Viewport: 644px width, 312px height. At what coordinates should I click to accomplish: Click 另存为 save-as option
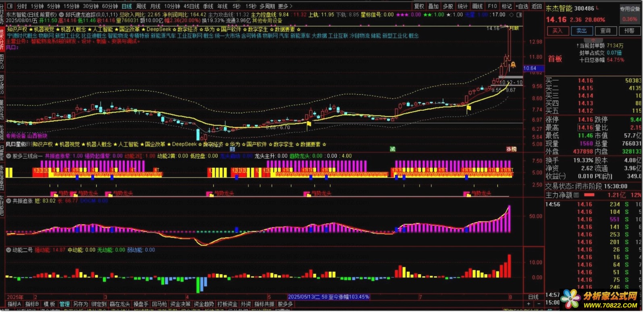click(x=81, y=304)
